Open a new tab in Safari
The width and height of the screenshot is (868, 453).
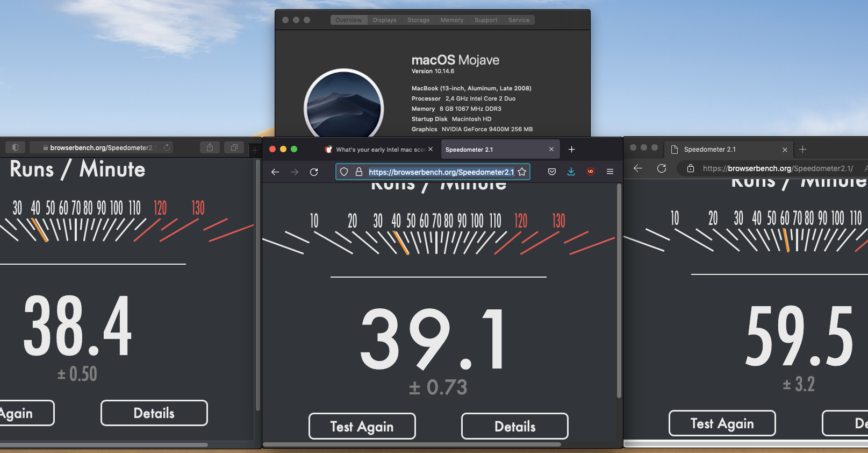click(255, 150)
